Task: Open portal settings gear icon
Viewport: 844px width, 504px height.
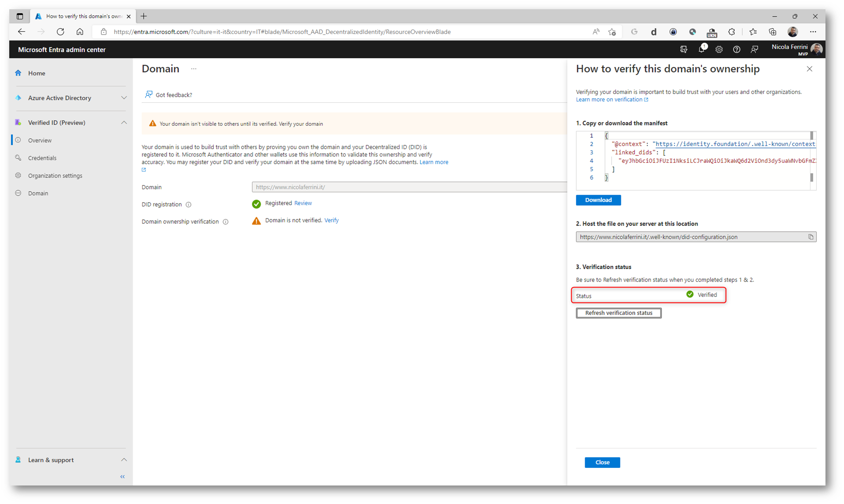Action: coord(719,49)
